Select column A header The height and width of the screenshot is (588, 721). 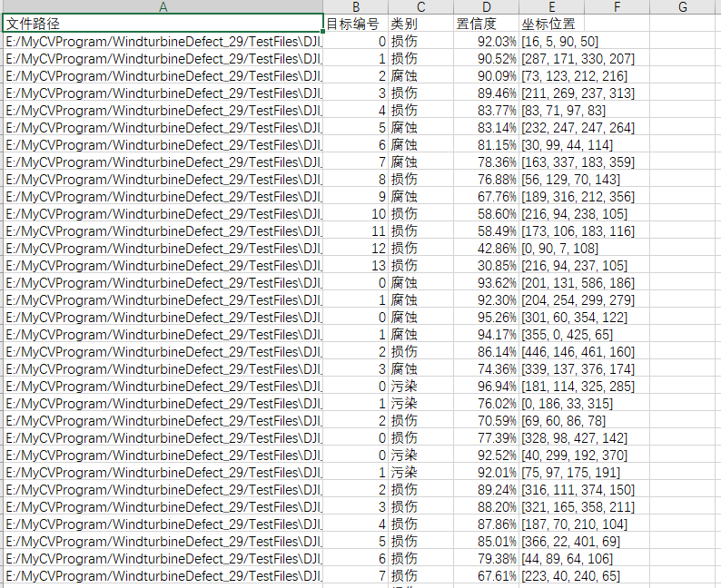163,7
